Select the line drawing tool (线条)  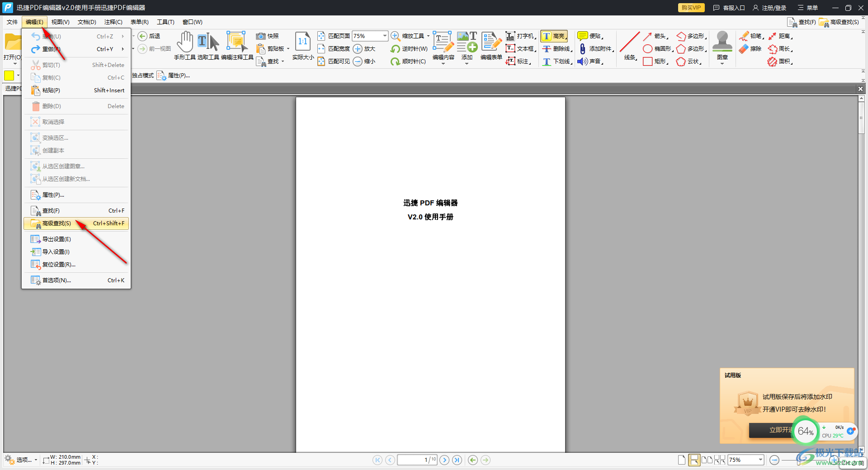pyautogui.click(x=630, y=46)
